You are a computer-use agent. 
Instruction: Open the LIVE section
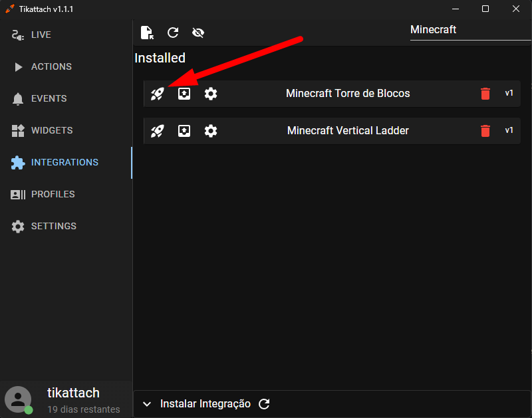(66, 35)
